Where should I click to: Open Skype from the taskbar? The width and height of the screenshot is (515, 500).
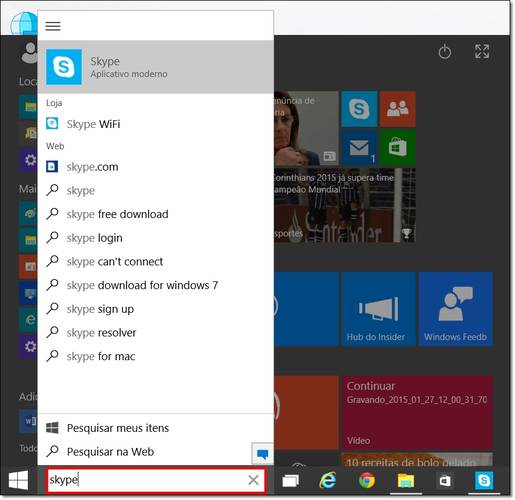[484, 481]
